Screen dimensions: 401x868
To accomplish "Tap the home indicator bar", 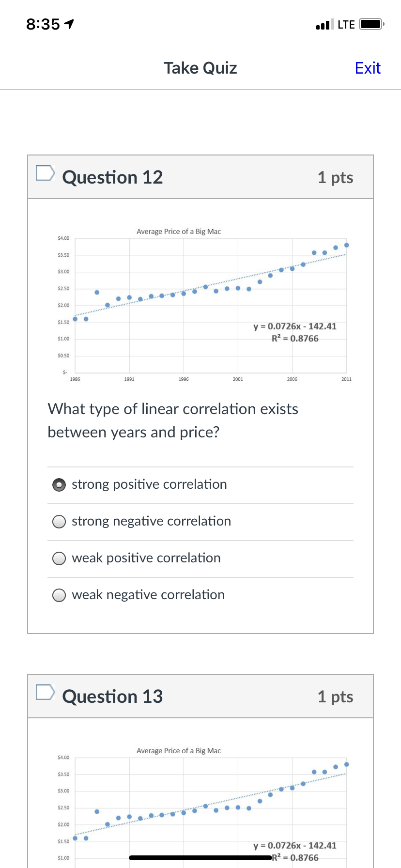I will (200, 858).
